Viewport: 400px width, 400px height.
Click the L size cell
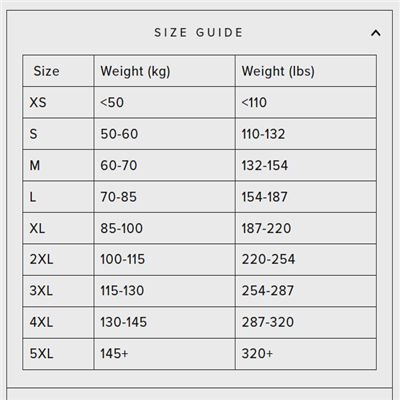pos(58,197)
